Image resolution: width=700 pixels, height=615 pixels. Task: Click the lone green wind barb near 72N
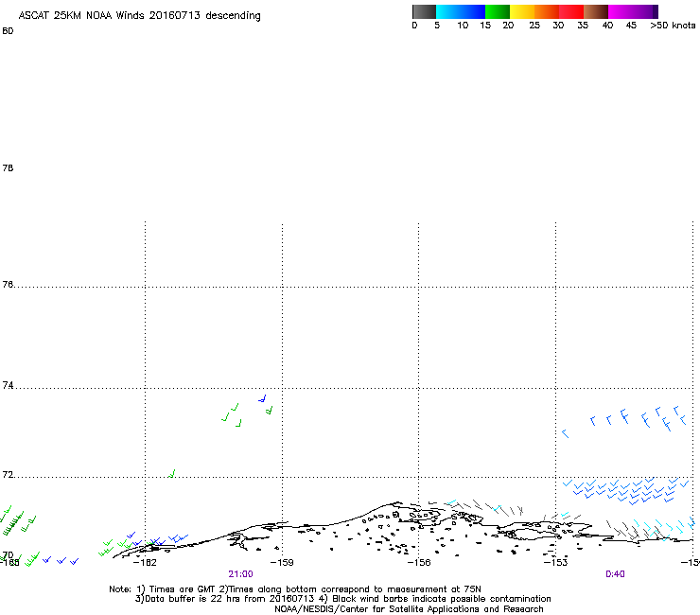coord(172,473)
